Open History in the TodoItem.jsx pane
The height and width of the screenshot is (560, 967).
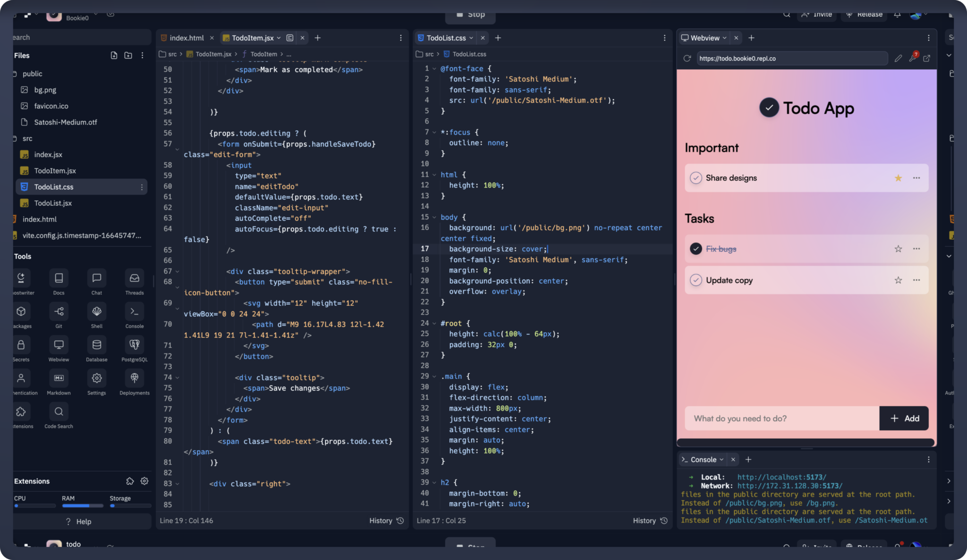(386, 521)
